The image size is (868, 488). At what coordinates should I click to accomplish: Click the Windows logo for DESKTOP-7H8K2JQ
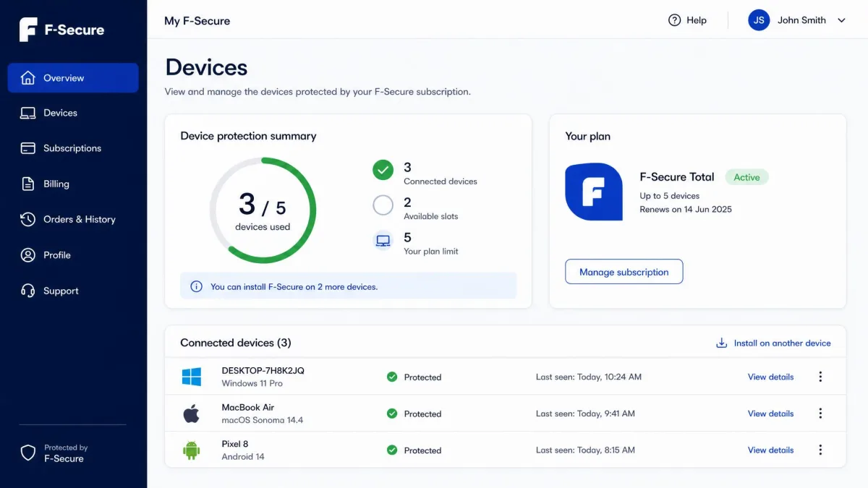point(192,377)
